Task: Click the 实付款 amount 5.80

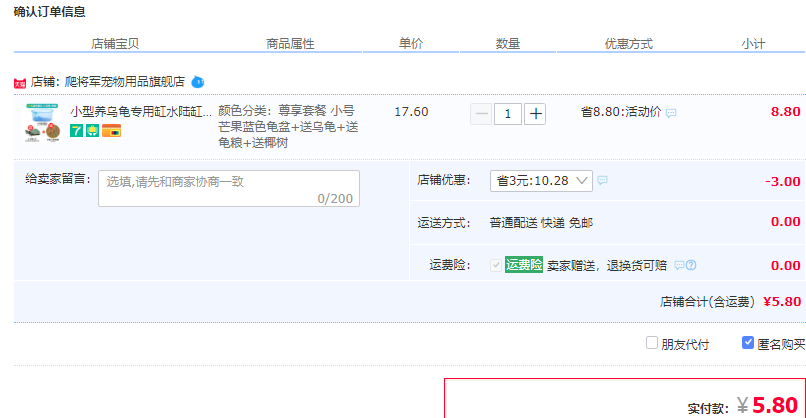Action: coord(775,406)
